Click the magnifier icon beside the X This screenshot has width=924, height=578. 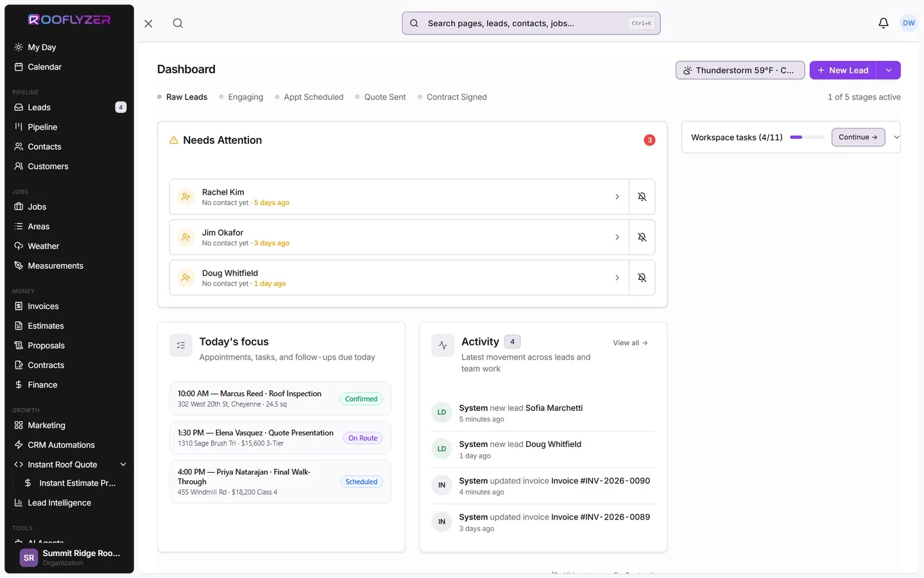click(178, 23)
